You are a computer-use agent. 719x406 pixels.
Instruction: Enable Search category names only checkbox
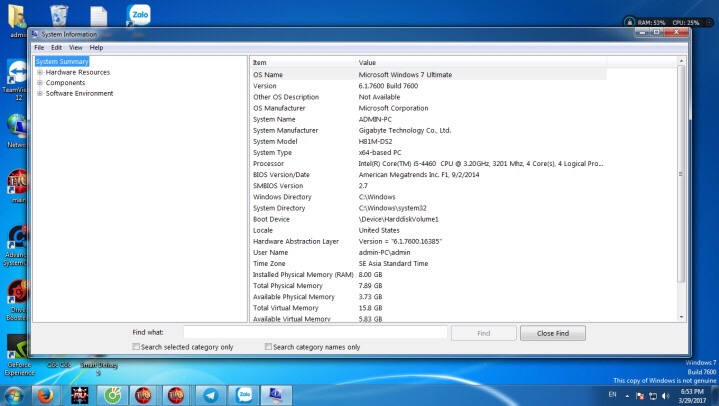click(268, 347)
